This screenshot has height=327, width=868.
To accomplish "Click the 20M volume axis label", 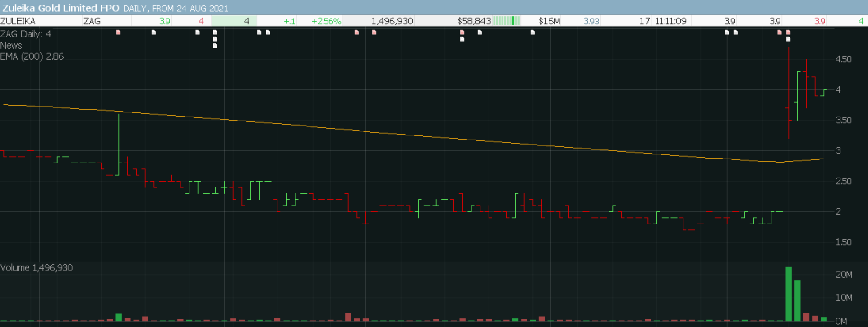I will [x=844, y=275].
